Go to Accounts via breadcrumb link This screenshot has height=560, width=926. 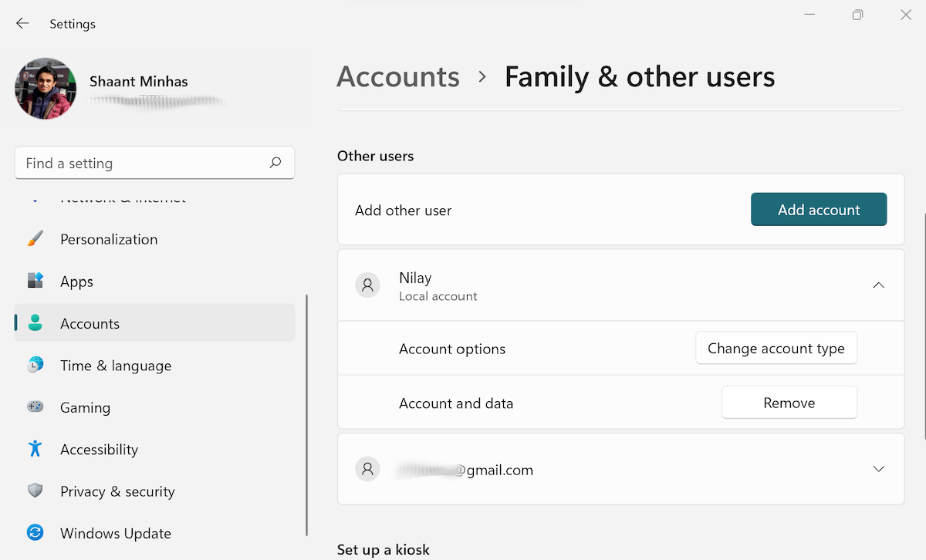pos(398,77)
